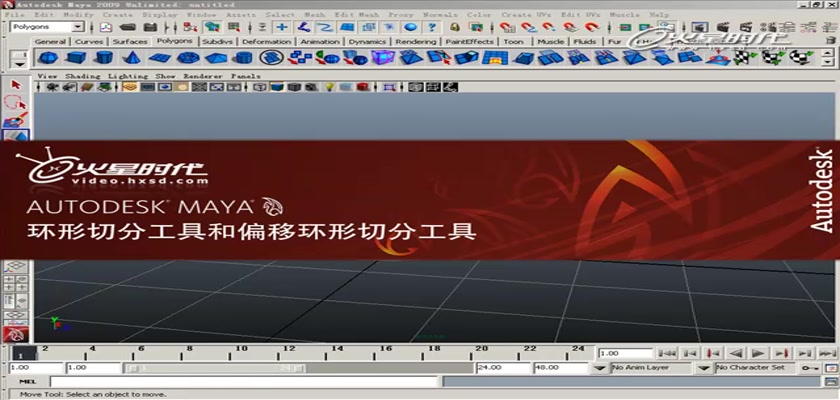The height and width of the screenshot is (400, 840).
Task: Choose the Paint Selection tool in toolbox
Action: coord(16,120)
